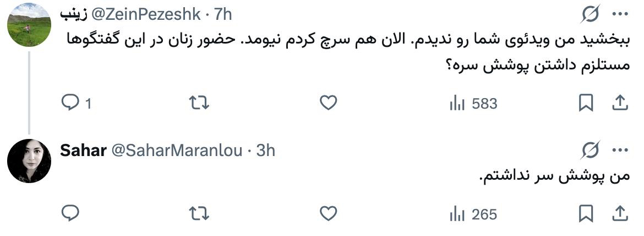Like the tweet by ZeinPezeshk
The width and height of the screenshot is (644, 236).
pos(328,103)
